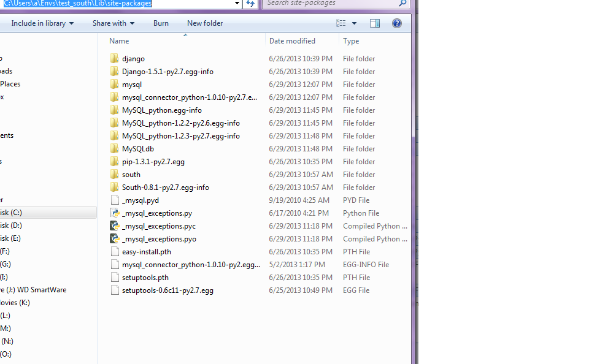589x364 pixels.
Task: Select the _mysql_exceptions.pyo compiled Python icon
Action: click(x=115, y=238)
